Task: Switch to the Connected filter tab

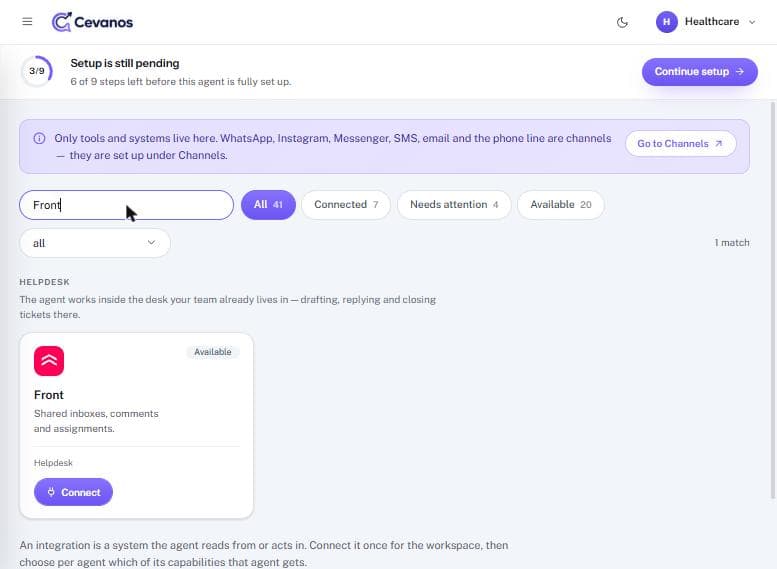Action: (346, 205)
